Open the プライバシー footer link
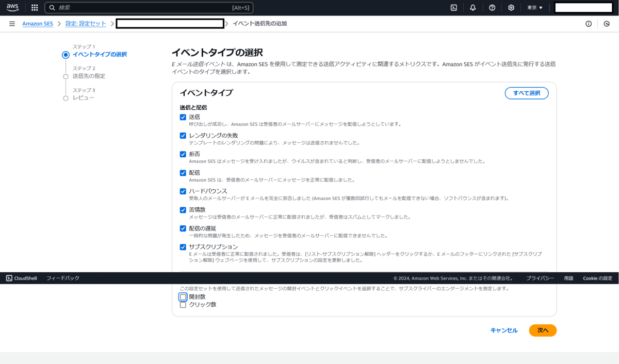This screenshot has width=619, height=364. tap(540, 278)
